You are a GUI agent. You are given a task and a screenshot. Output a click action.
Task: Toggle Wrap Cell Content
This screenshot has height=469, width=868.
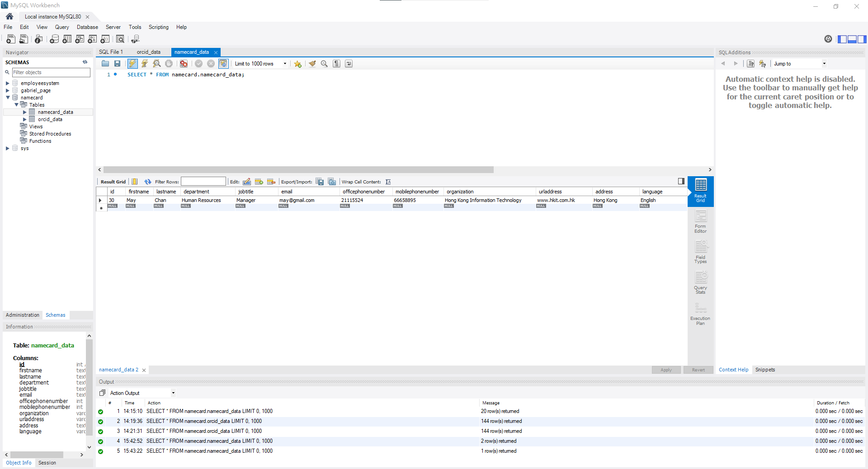(x=388, y=182)
